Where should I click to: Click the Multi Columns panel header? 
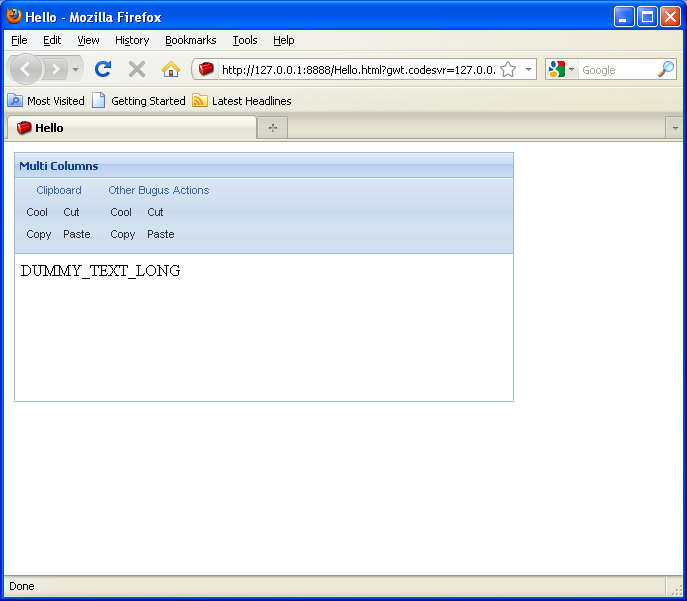coord(264,166)
